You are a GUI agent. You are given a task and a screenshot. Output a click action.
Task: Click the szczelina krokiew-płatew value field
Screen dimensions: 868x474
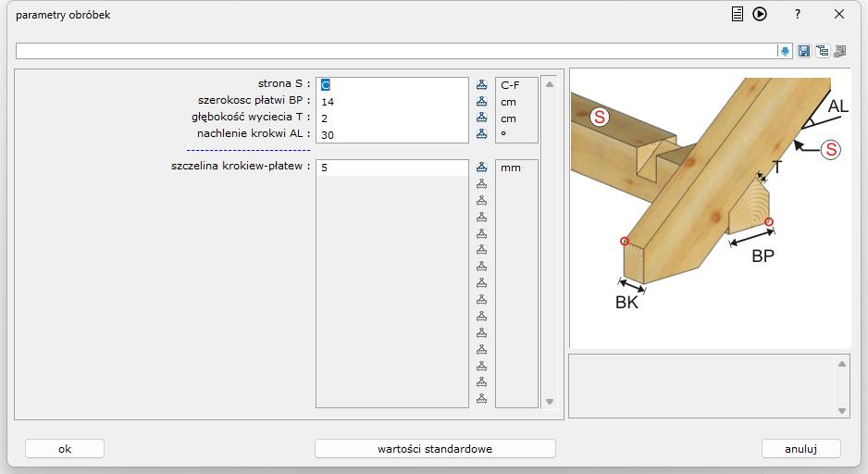pos(392,168)
